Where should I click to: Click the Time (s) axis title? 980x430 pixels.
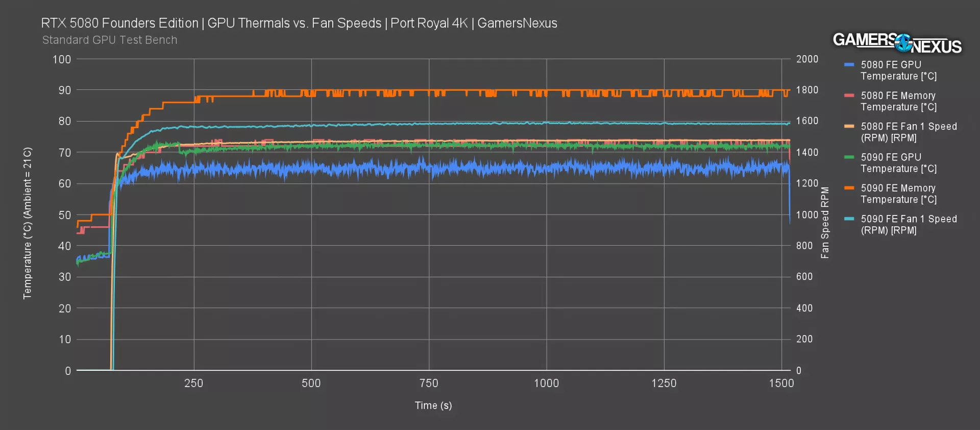[x=433, y=405]
